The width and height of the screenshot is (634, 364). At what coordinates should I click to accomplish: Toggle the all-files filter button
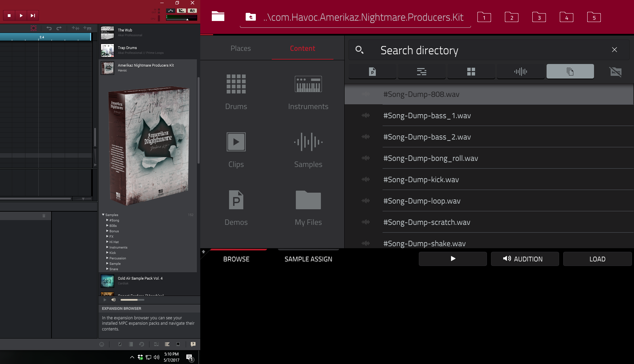(570, 71)
